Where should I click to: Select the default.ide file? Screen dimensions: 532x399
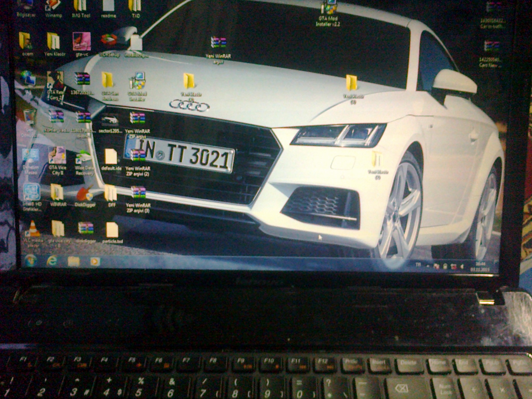pos(111,159)
